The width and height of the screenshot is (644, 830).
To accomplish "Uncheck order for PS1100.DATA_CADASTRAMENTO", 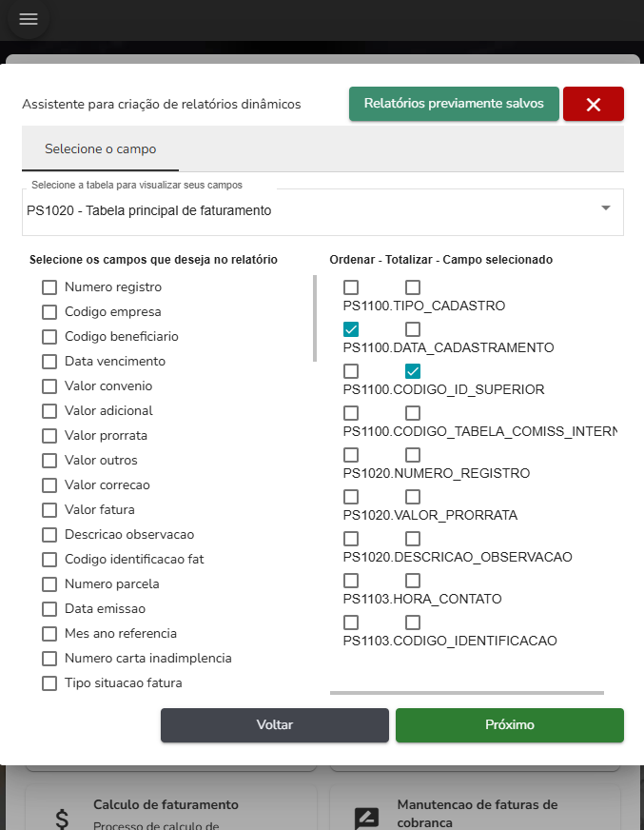I will pos(351,329).
